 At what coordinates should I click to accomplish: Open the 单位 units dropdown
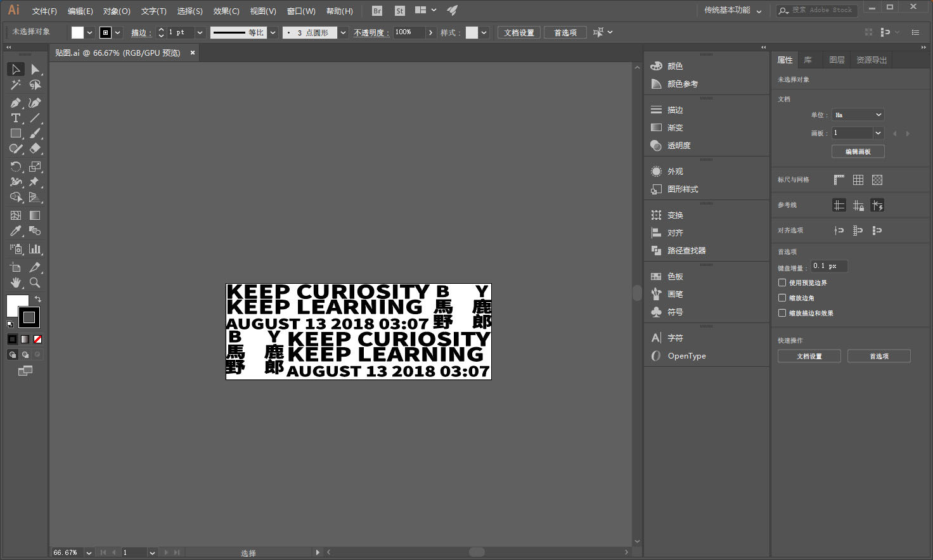[858, 115]
